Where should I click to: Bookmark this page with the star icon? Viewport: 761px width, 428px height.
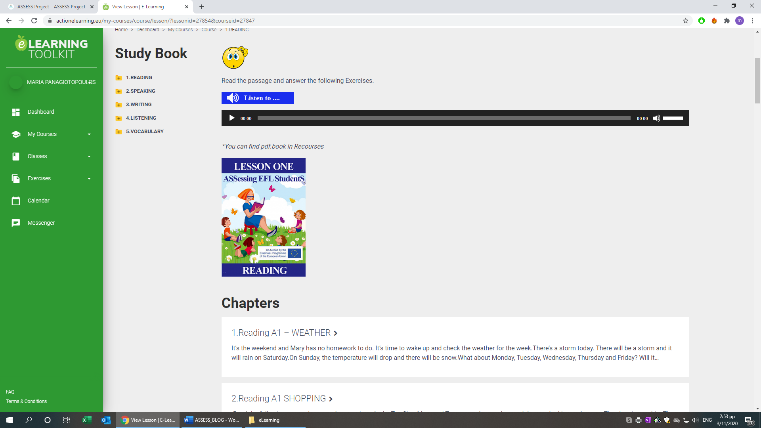tap(685, 21)
